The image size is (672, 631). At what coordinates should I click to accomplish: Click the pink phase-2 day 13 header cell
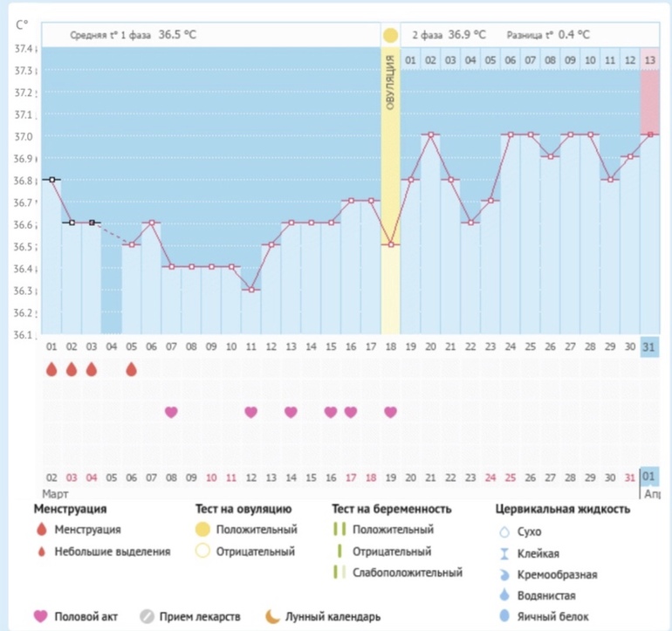tap(649, 60)
